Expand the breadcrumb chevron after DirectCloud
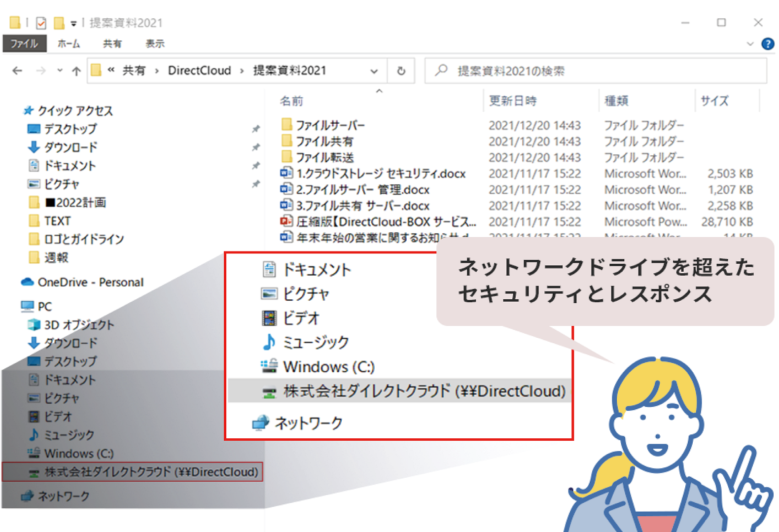The image size is (779, 532). (x=242, y=71)
